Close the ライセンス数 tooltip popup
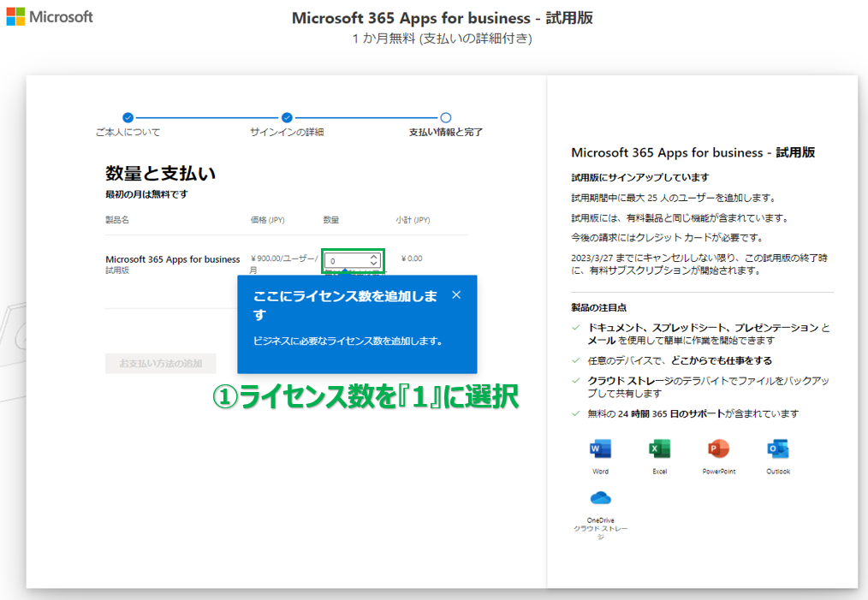This screenshot has height=600, width=868. point(456,295)
